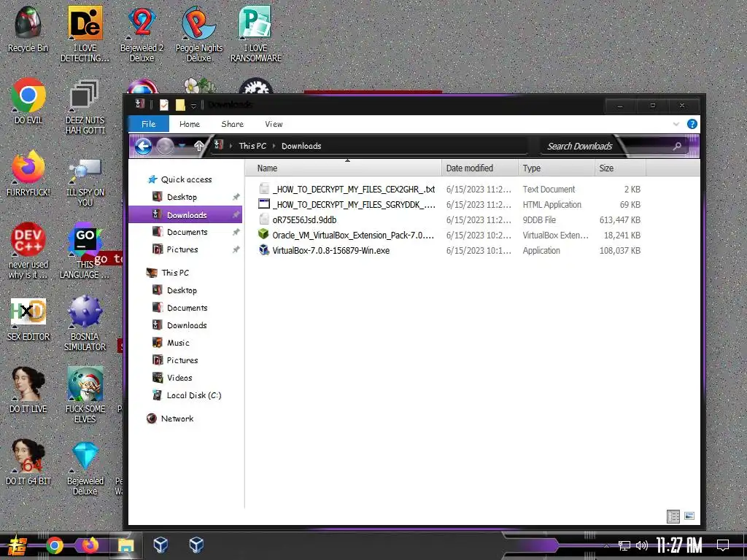
Task: Open the File tab
Action: (149, 124)
